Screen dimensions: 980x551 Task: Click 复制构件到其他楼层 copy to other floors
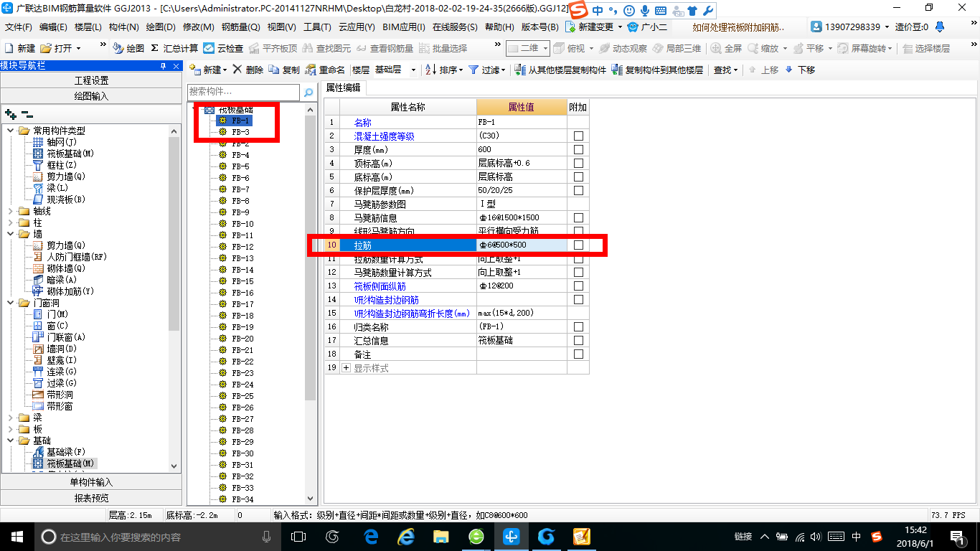[x=657, y=70]
